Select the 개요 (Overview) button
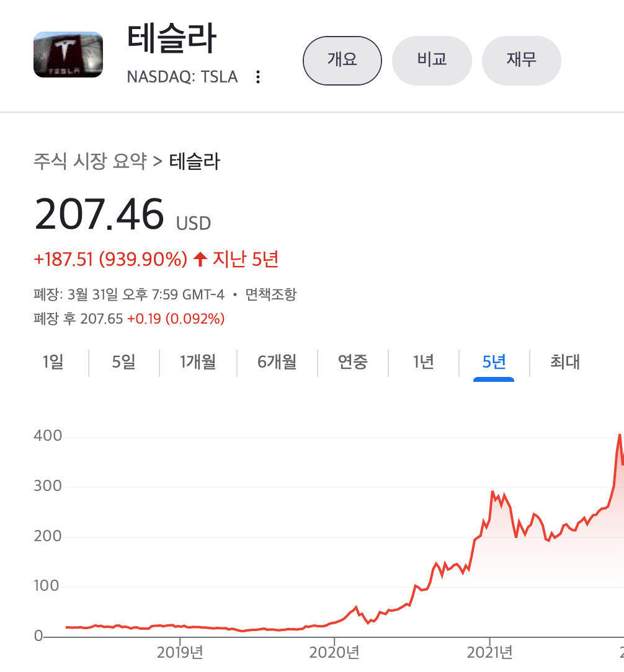 coord(342,60)
